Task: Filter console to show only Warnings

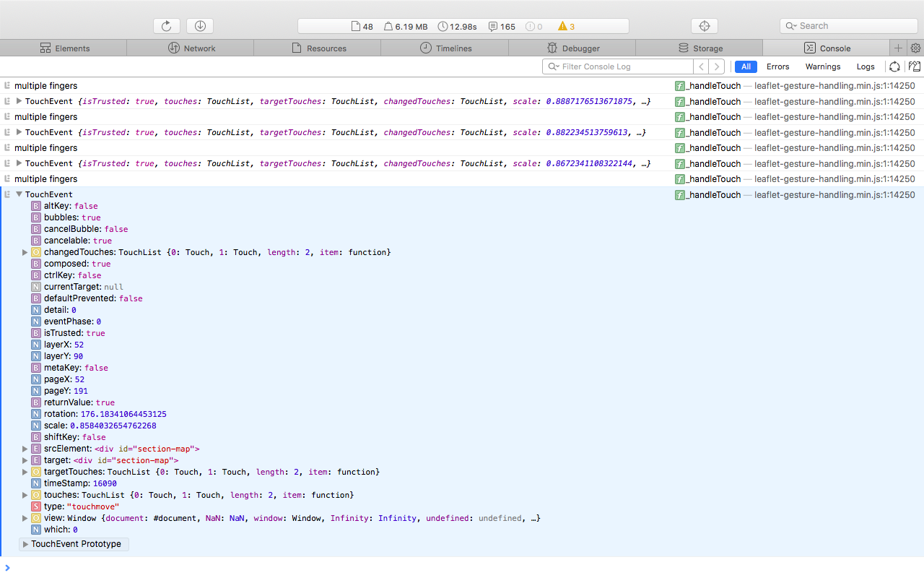Action: tap(822, 66)
